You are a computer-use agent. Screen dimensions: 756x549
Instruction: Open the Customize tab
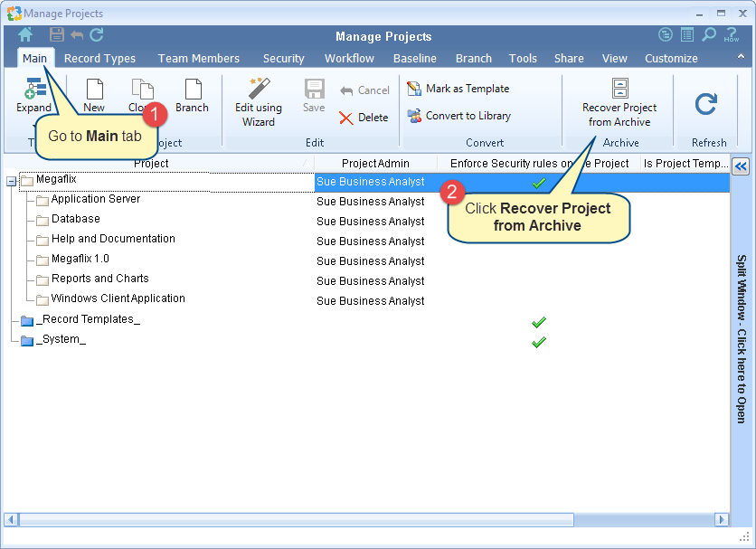click(x=671, y=59)
